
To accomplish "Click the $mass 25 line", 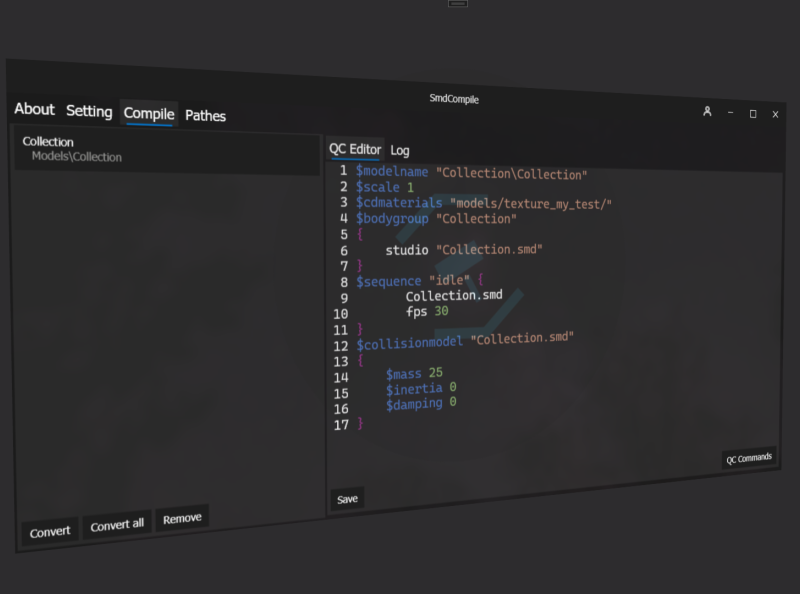I will point(414,374).
